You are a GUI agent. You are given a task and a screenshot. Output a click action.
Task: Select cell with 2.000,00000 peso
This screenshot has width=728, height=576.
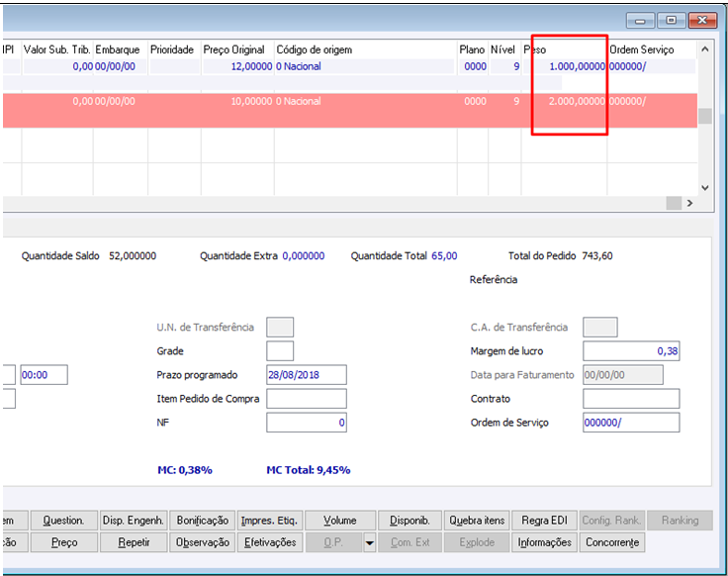[x=564, y=101]
